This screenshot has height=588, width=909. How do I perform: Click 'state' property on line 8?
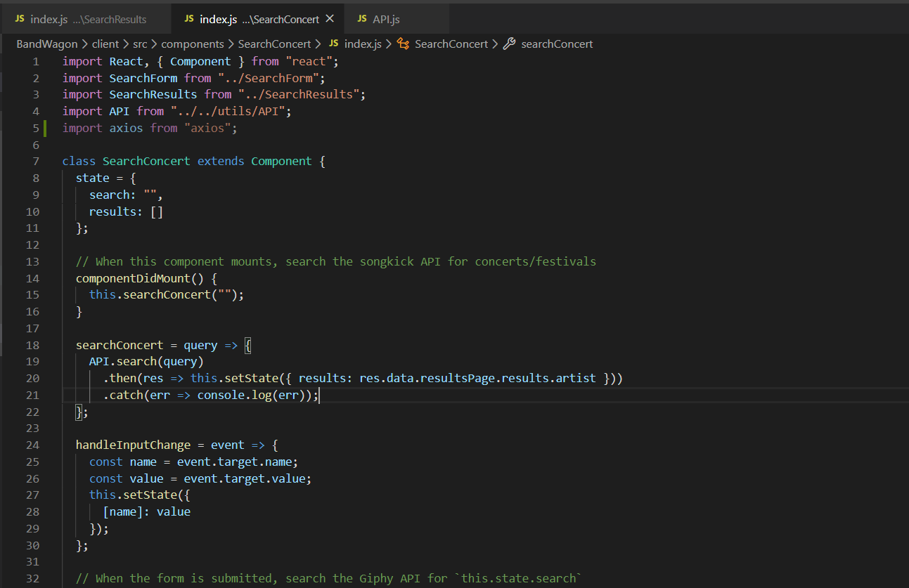pos(92,178)
